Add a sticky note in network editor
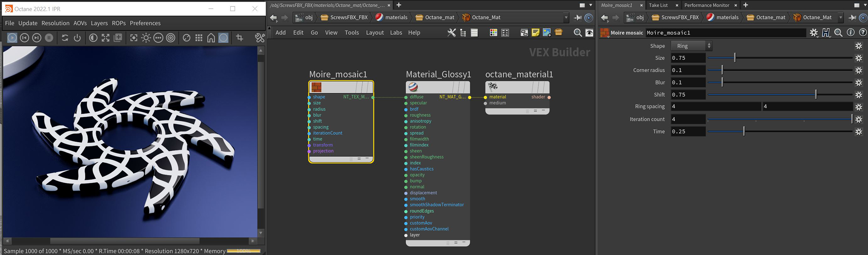Image resolution: width=868 pixels, height=255 pixels. [x=535, y=33]
